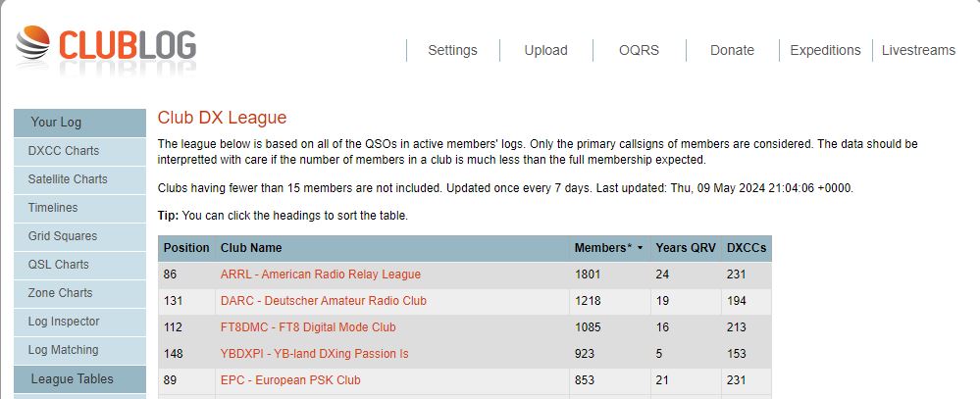The image size is (980, 399).
Task: Open YBDXPI - YB-land DXing Passion Is
Action: click(314, 354)
